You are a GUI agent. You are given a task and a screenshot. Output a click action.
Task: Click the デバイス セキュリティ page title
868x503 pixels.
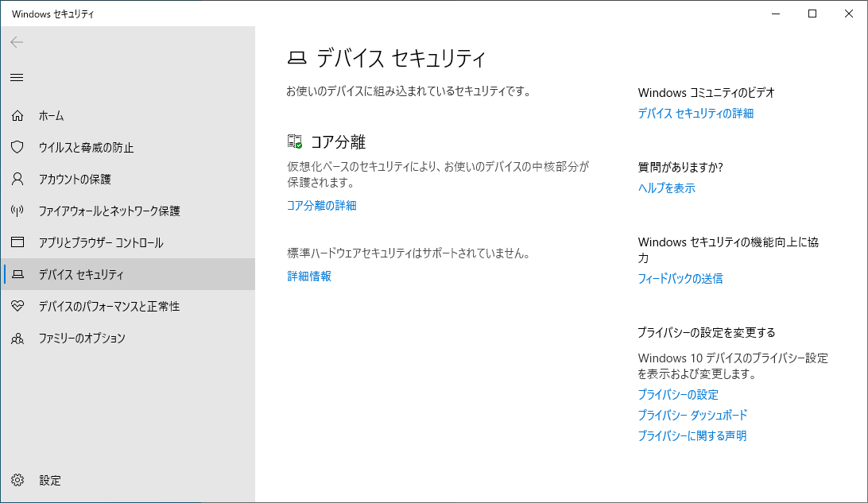(401, 58)
